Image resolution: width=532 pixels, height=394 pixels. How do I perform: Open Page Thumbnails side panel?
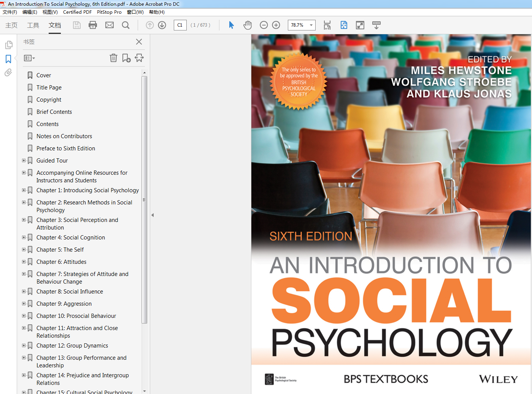[8, 45]
